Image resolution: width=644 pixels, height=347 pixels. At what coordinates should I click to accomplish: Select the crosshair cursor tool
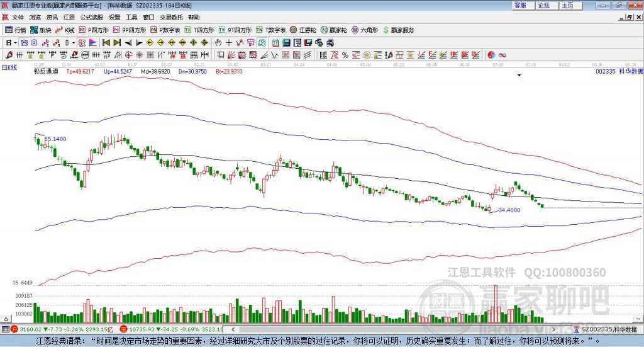click(229, 43)
